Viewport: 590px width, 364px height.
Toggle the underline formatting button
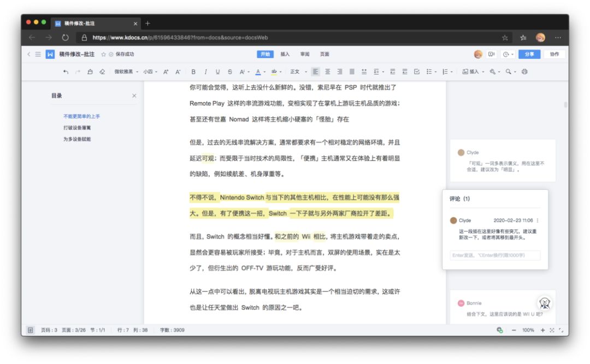click(x=217, y=71)
